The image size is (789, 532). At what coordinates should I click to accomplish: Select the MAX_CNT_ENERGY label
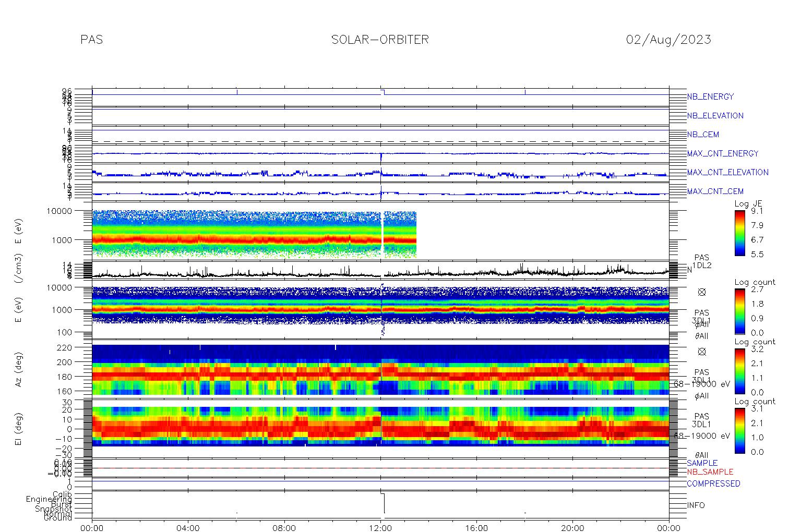pos(723,153)
